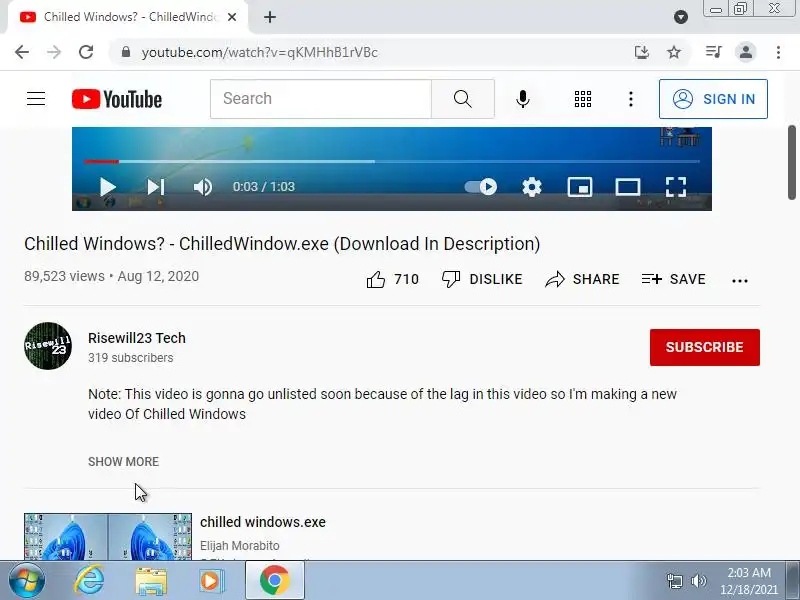Open the tab search dropdown arrow
The image size is (800, 600).
tap(681, 17)
